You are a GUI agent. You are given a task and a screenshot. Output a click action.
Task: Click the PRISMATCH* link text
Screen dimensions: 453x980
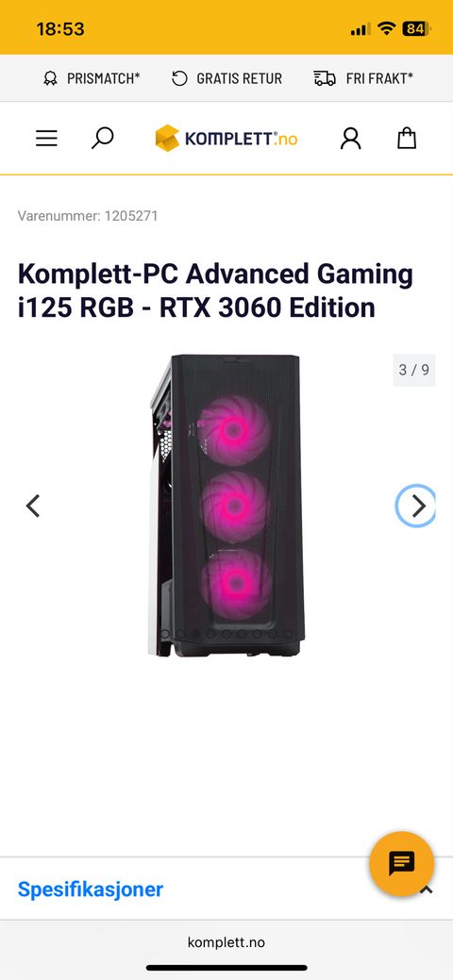(x=103, y=78)
